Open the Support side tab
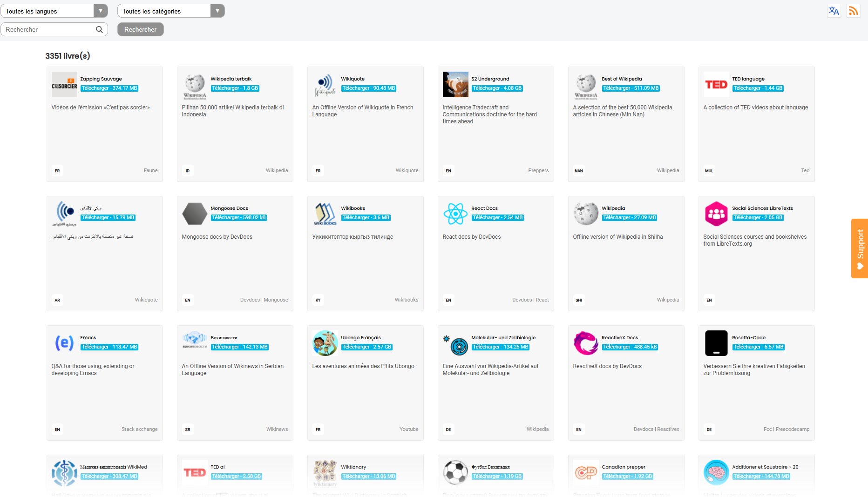Screen dimensions: 868x497 point(860,248)
